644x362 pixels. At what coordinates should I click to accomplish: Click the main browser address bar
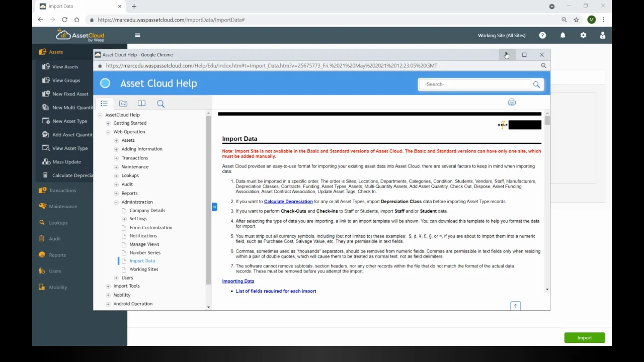322,20
